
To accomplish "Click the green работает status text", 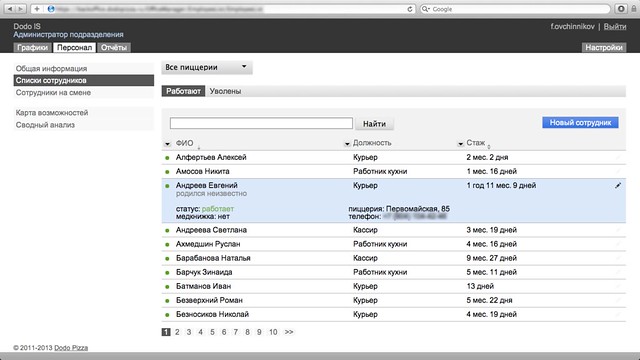I will tap(218, 209).
